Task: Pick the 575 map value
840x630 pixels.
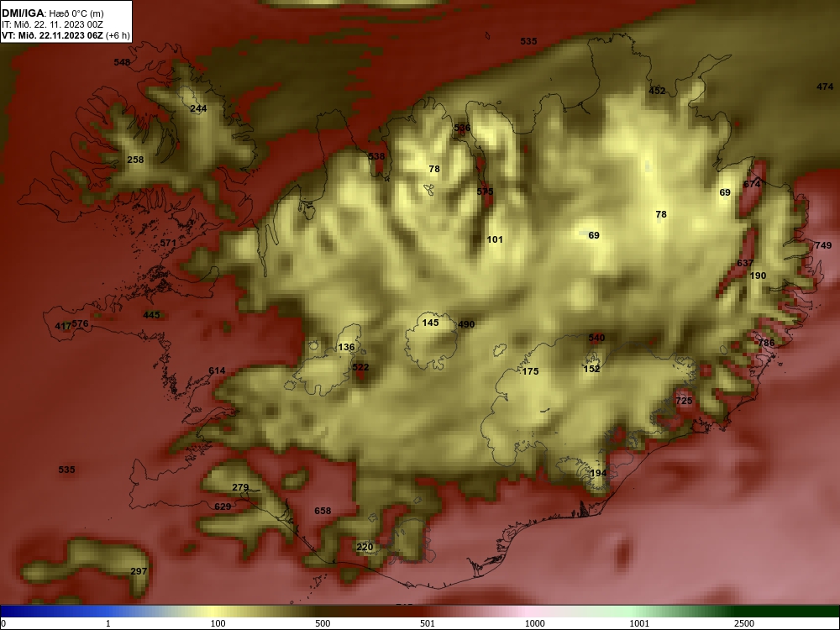Action: click(485, 192)
